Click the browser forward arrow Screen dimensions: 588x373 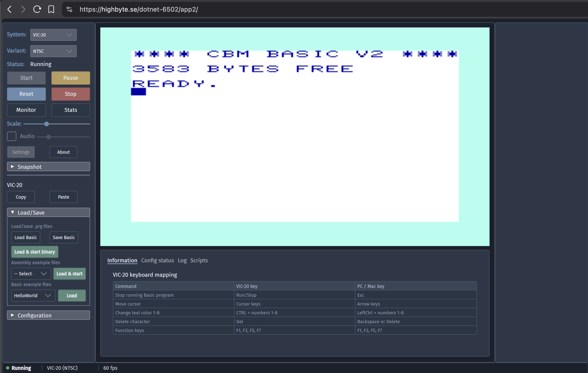[x=23, y=10]
